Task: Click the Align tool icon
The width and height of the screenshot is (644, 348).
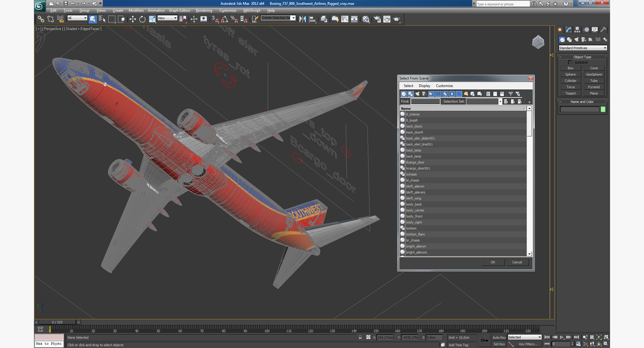Action: pos(312,19)
